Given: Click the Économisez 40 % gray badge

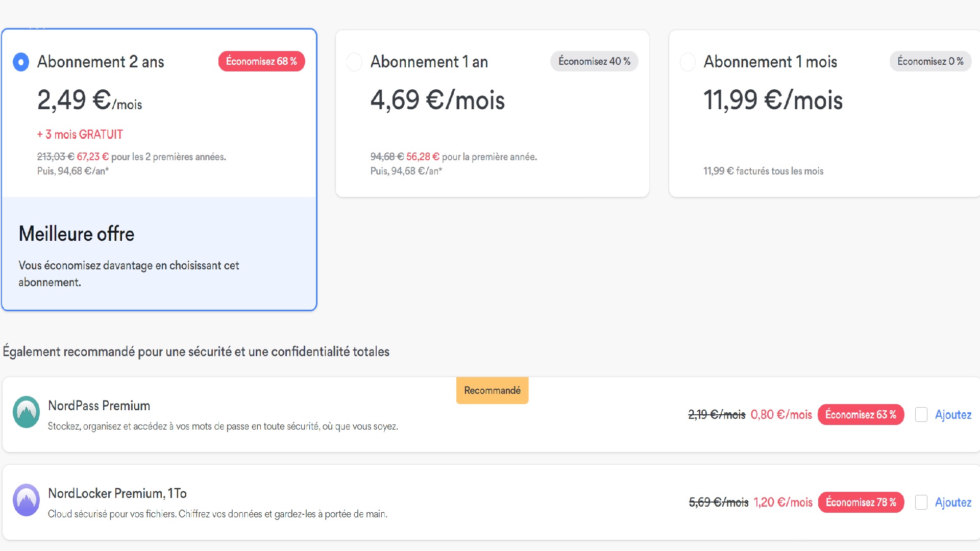Looking at the screenshot, I should (x=594, y=61).
